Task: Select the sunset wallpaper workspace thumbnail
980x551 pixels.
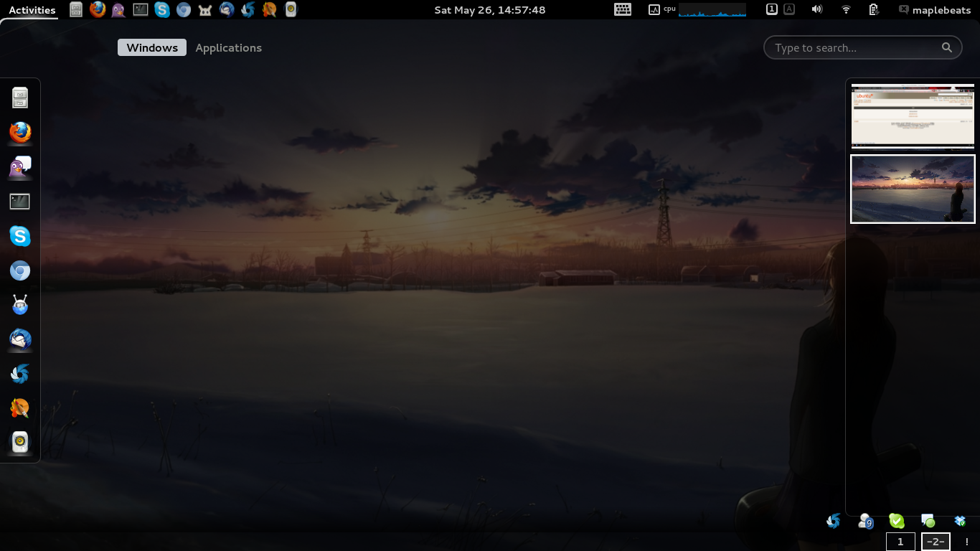Action: pos(913,189)
